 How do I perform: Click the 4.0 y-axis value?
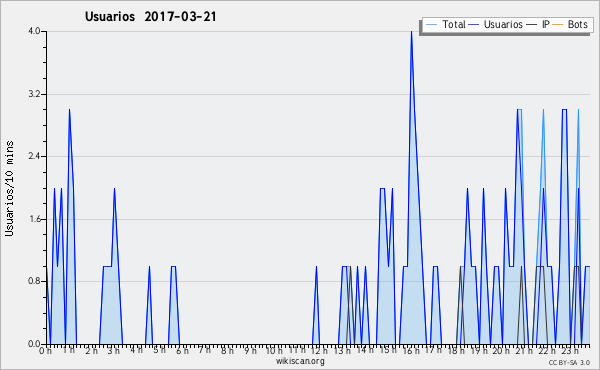tap(34, 31)
